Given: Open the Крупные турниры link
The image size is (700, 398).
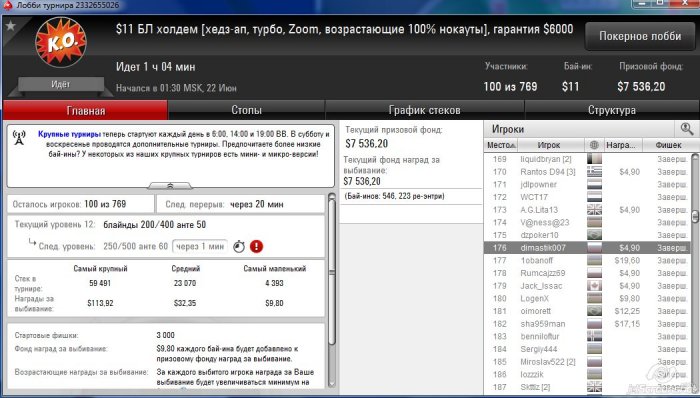Looking at the screenshot, I should (69, 134).
